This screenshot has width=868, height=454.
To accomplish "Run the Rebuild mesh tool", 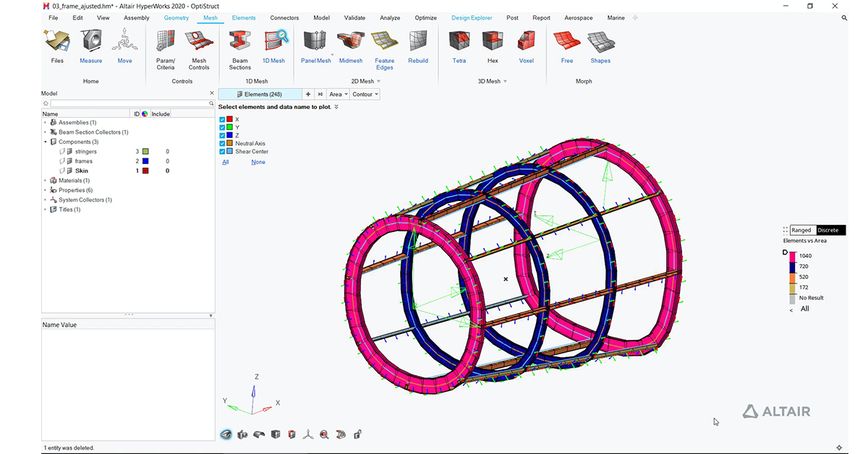I will (418, 46).
